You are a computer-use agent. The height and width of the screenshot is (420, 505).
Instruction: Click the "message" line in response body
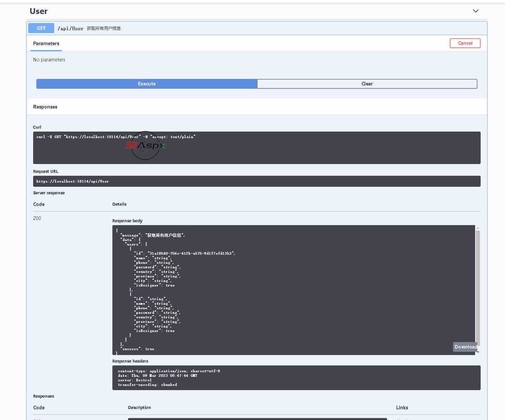(153, 235)
